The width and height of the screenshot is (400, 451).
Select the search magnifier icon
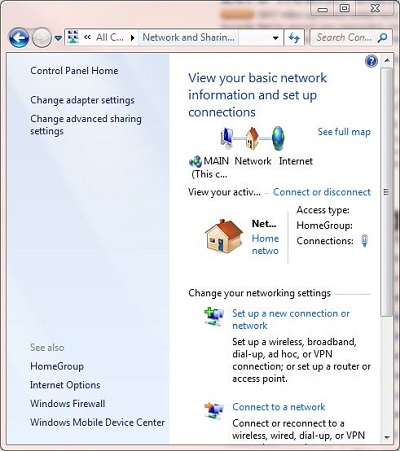click(383, 38)
